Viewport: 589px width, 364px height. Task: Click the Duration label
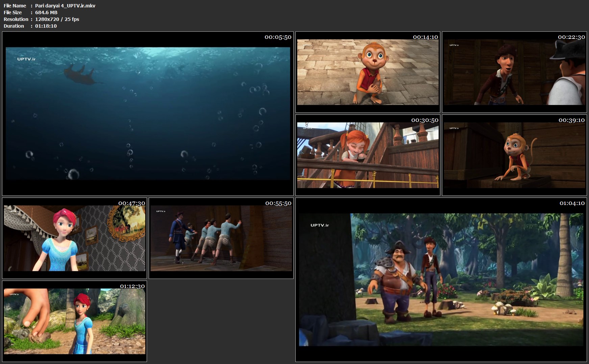pyautogui.click(x=14, y=26)
